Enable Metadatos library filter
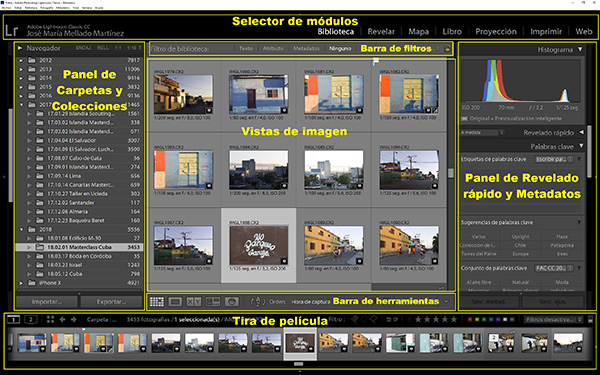 [x=306, y=49]
